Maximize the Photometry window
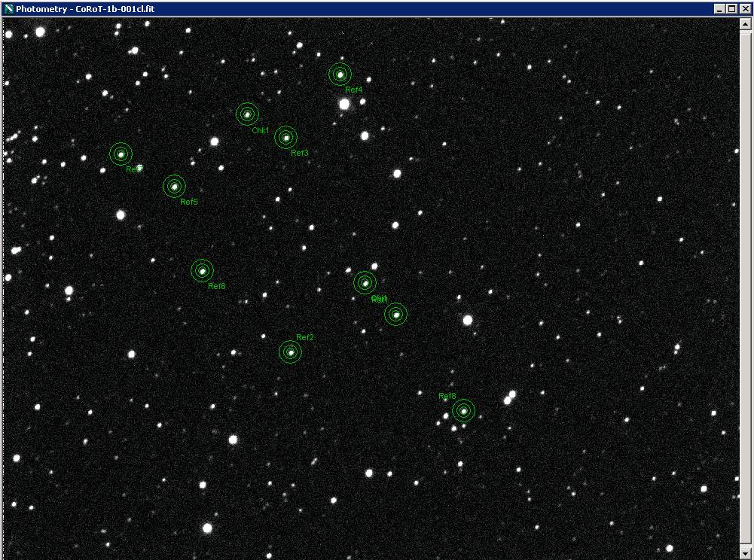 (x=731, y=9)
